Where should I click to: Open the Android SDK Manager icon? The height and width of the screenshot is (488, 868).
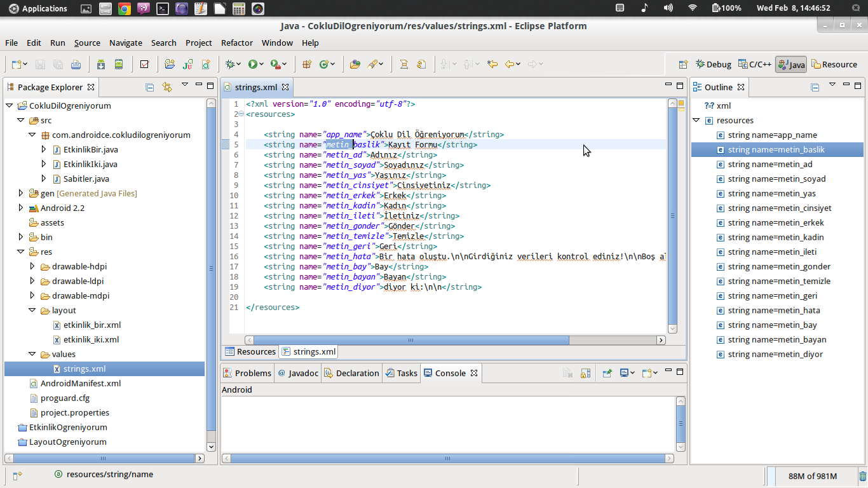[101, 64]
